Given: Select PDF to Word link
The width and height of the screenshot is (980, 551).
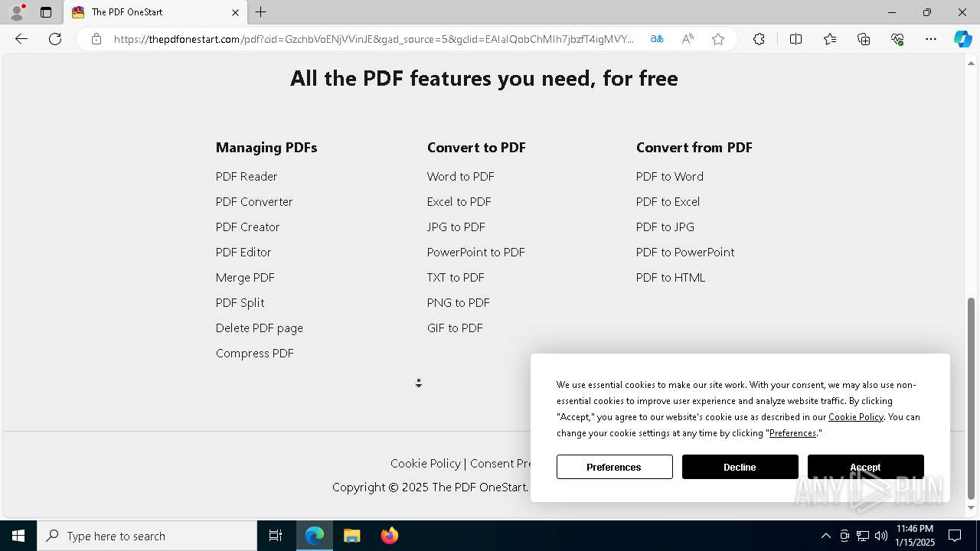Looking at the screenshot, I should click(x=670, y=176).
